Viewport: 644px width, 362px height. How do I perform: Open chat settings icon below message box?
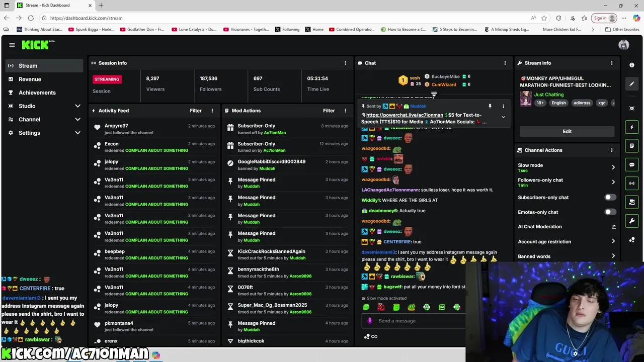point(367,336)
